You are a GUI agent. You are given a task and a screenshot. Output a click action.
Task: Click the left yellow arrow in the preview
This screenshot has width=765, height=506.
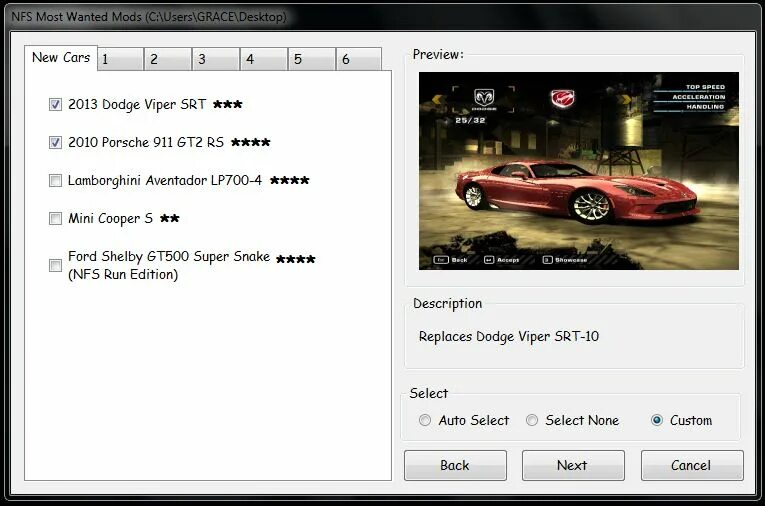pyautogui.click(x=439, y=100)
